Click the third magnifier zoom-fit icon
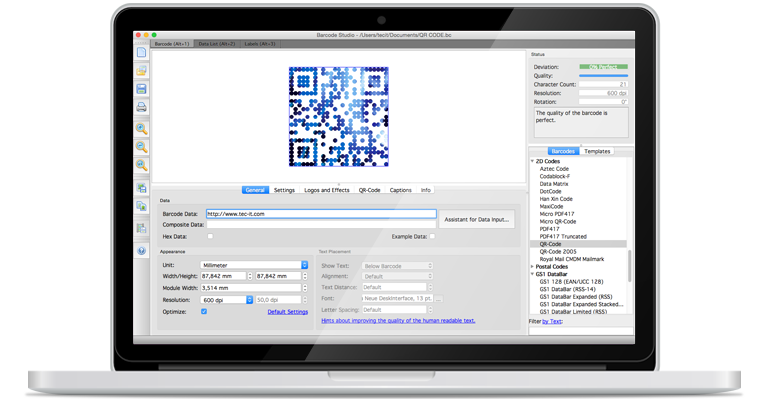Viewport: 764px width, 401px height. (141, 165)
